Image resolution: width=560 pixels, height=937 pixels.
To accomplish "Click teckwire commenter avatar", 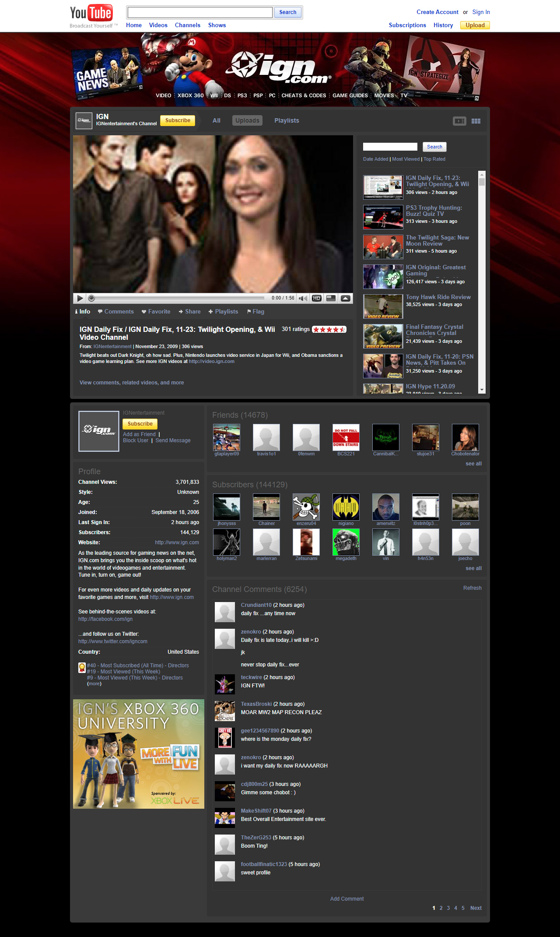I will [x=225, y=684].
